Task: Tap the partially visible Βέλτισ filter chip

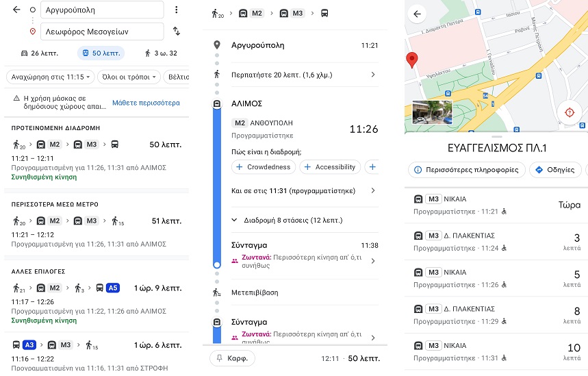Action: point(176,77)
